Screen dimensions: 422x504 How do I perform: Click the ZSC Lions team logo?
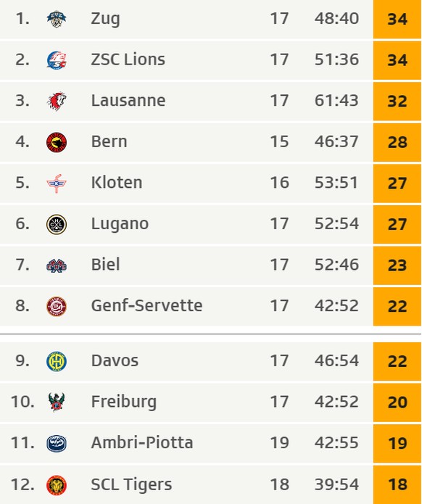click(57, 60)
